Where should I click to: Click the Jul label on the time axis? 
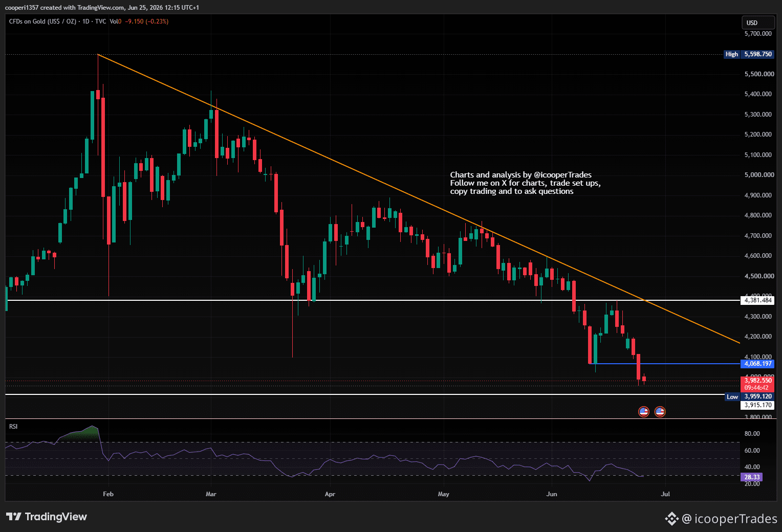665,494
